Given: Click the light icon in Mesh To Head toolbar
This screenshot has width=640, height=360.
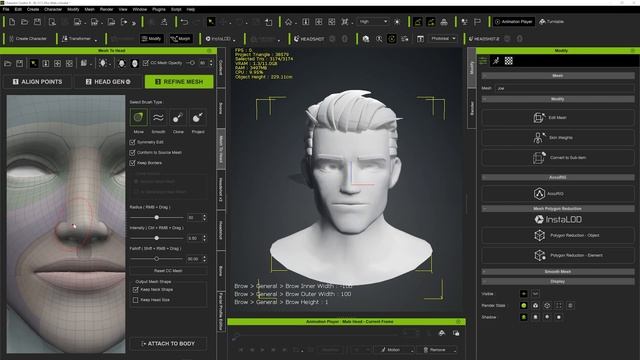Looking at the screenshot, I should click(x=103, y=63).
